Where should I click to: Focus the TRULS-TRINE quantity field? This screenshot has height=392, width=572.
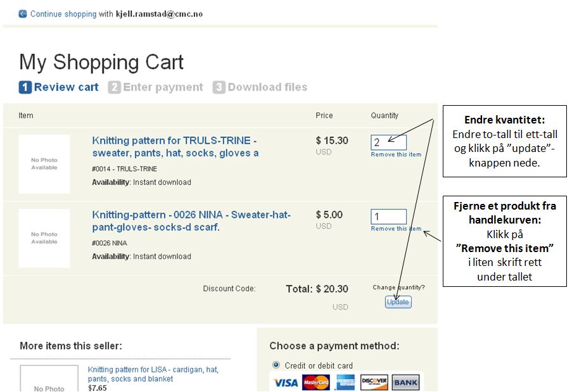[x=388, y=142]
